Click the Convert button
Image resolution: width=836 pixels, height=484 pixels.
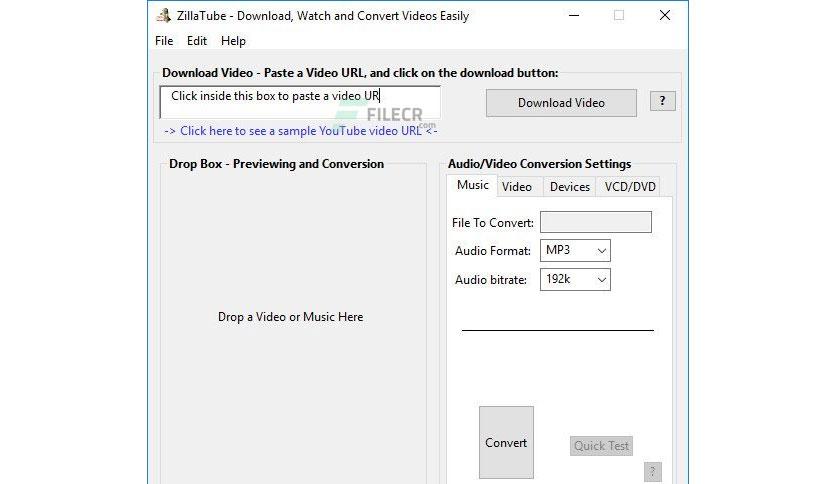click(x=506, y=442)
